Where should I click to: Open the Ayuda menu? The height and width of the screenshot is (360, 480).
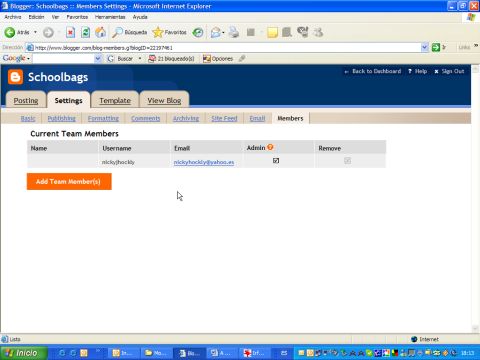tap(140, 17)
